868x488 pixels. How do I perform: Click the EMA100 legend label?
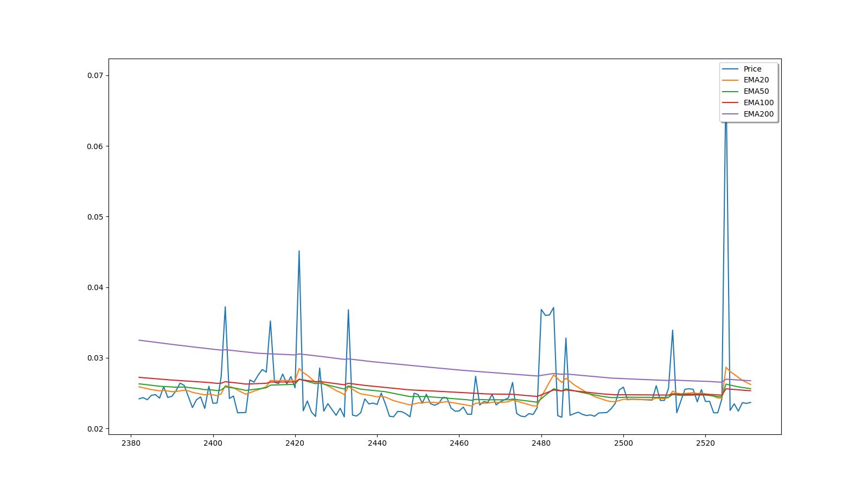(x=758, y=103)
